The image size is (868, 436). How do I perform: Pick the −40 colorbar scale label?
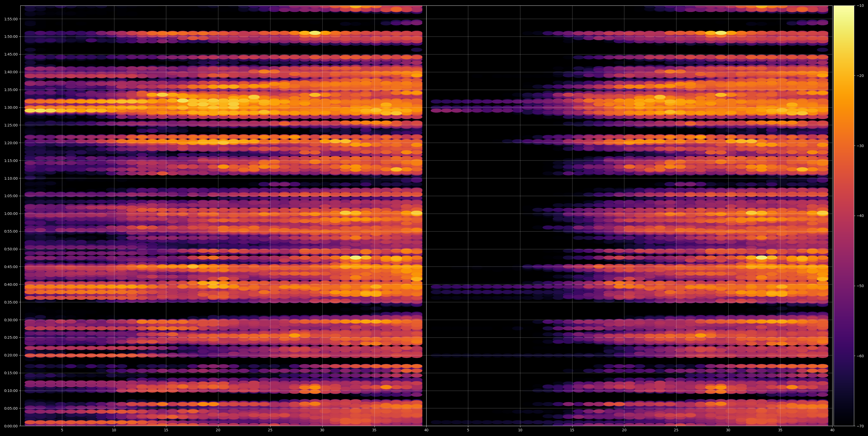(x=860, y=216)
